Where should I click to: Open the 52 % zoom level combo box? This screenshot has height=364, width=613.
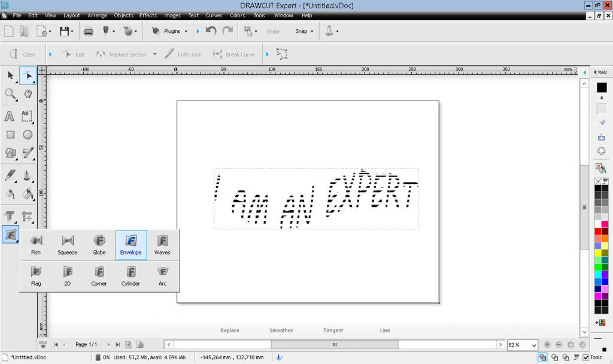[x=522, y=345]
